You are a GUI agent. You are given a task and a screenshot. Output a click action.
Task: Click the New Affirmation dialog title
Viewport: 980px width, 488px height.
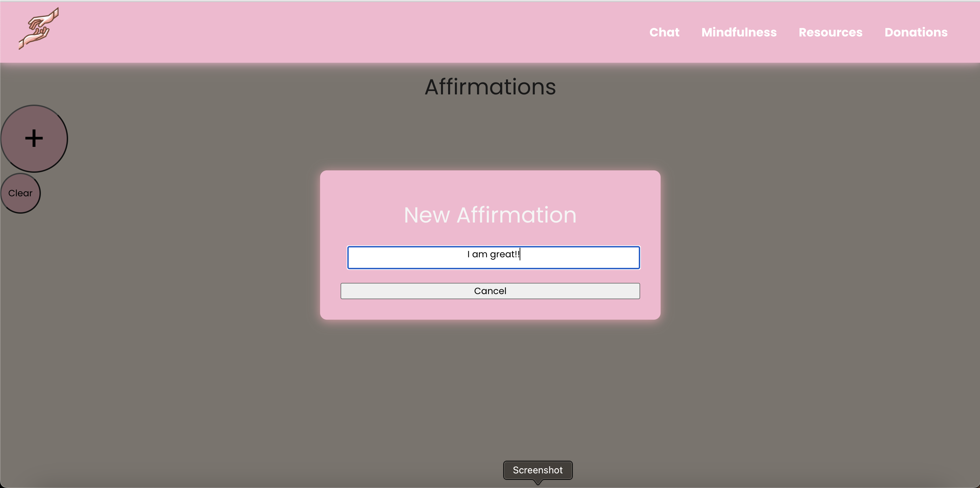click(x=490, y=215)
